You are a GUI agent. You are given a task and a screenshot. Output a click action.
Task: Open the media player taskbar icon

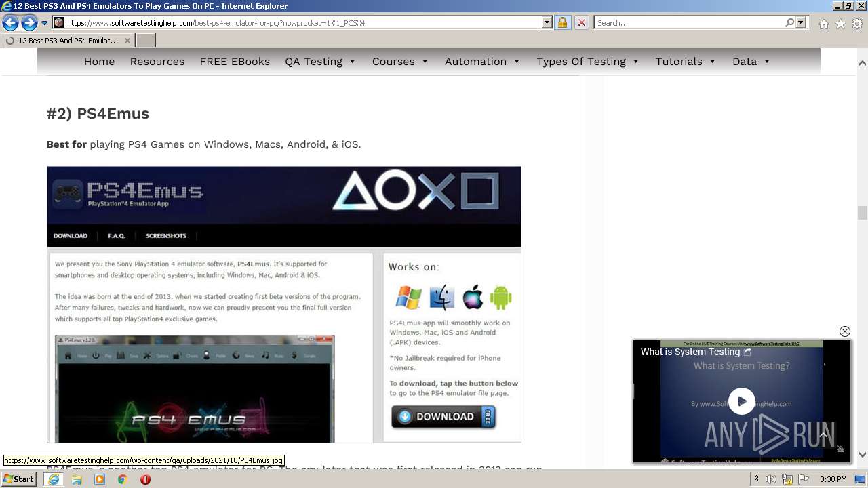tap(100, 479)
